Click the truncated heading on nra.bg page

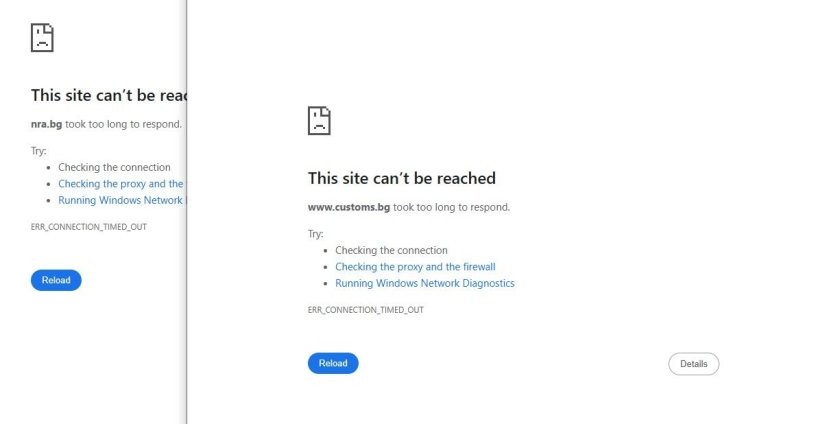pyautogui.click(x=108, y=95)
